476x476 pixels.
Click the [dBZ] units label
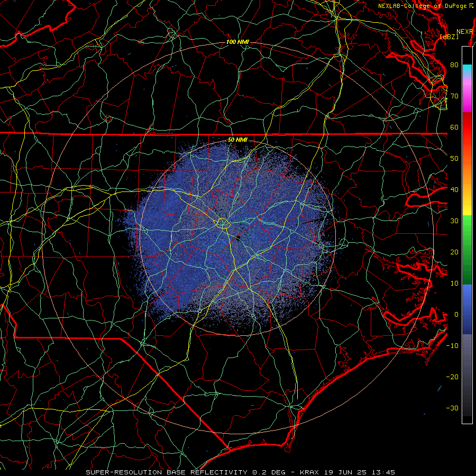tap(449, 37)
